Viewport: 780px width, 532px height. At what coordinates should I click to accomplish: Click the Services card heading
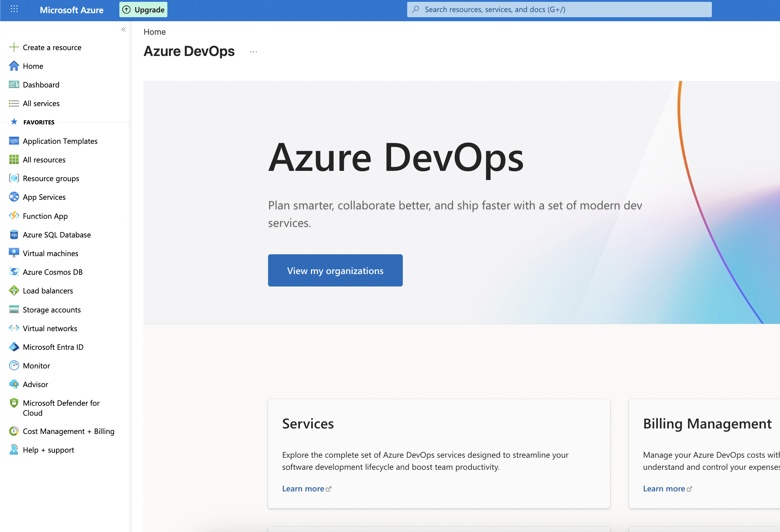[x=308, y=423]
